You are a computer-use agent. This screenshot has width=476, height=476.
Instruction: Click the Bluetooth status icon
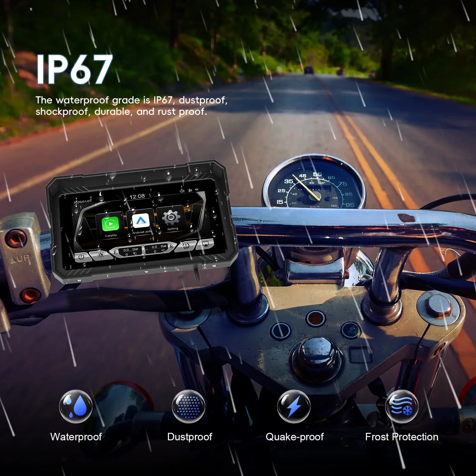point(190,190)
